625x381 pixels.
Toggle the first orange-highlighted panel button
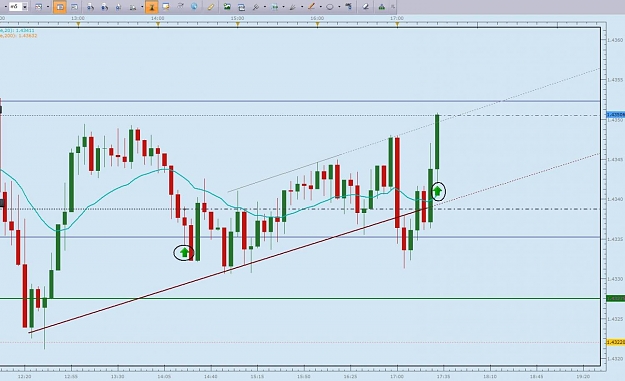60,6
